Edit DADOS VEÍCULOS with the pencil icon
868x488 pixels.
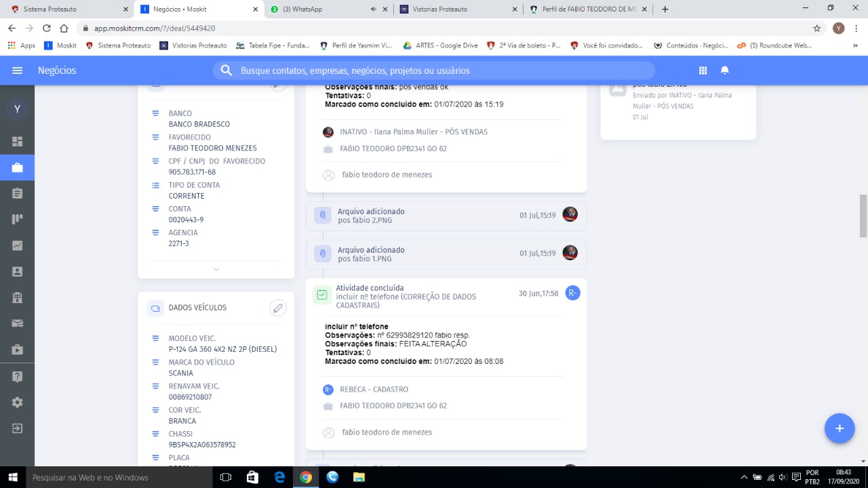(x=277, y=308)
